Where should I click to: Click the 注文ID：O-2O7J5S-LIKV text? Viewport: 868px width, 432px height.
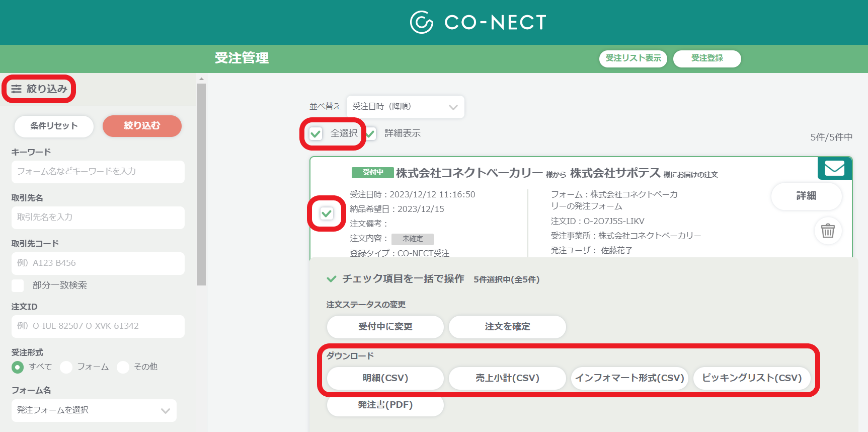(x=597, y=222)
